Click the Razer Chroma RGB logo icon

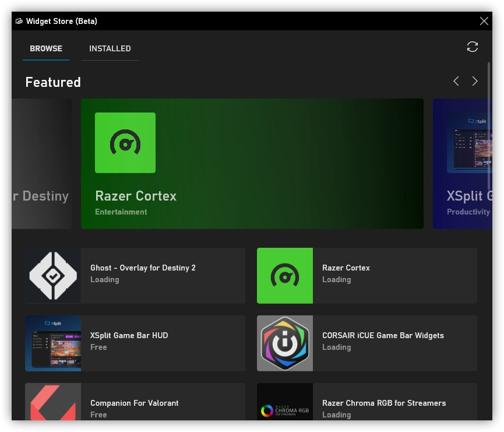tap(285, 402)
